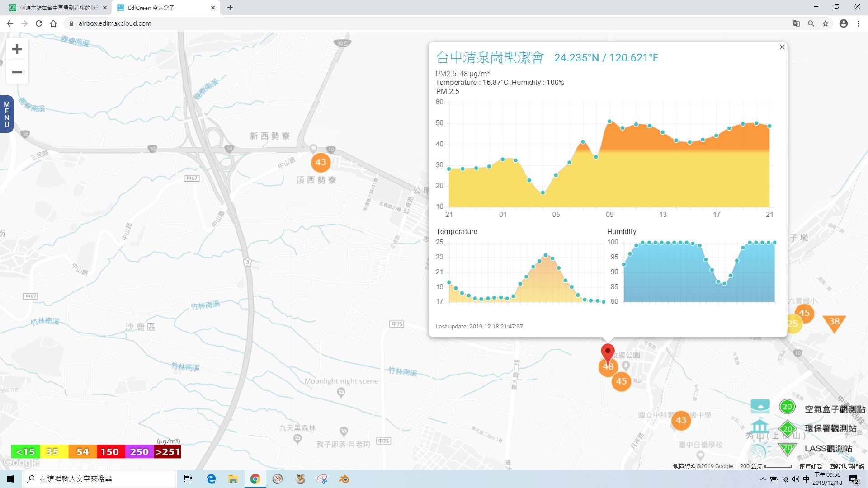Open Task View on the taskbar
Screen dimensions: 868x488
click(x=188, y=479)
